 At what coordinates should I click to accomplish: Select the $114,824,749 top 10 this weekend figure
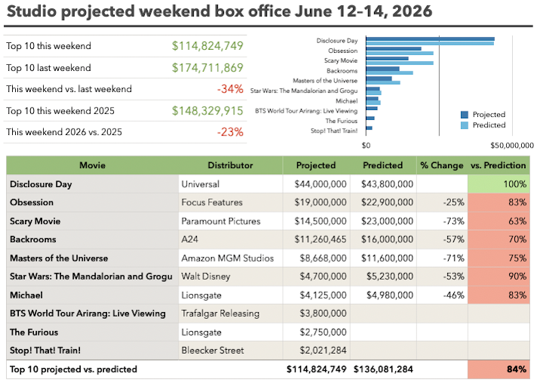click(208, 46)
